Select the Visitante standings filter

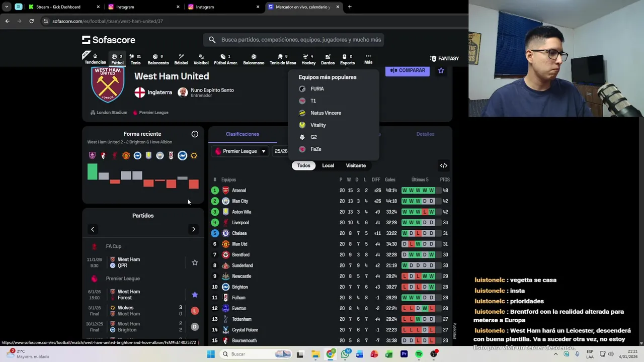click(x=356, y=165)
